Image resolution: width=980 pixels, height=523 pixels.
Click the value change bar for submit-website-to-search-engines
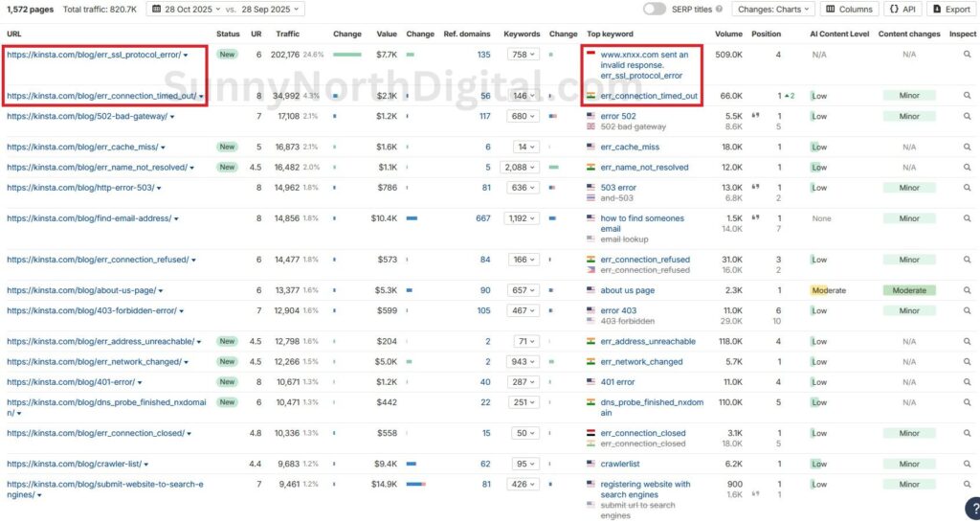coord(415,485)
